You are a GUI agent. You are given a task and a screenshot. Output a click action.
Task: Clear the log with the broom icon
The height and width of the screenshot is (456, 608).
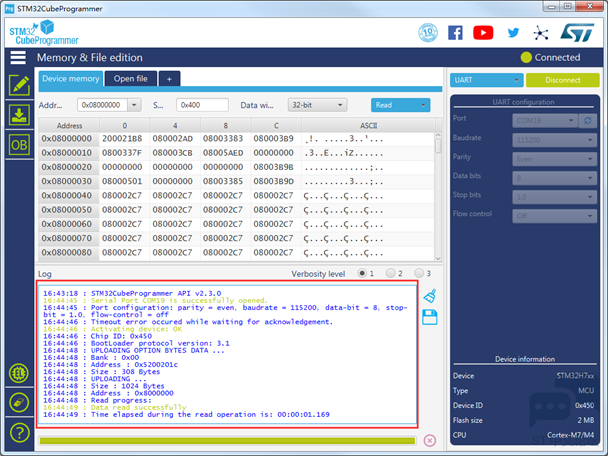tap(430, 296)
